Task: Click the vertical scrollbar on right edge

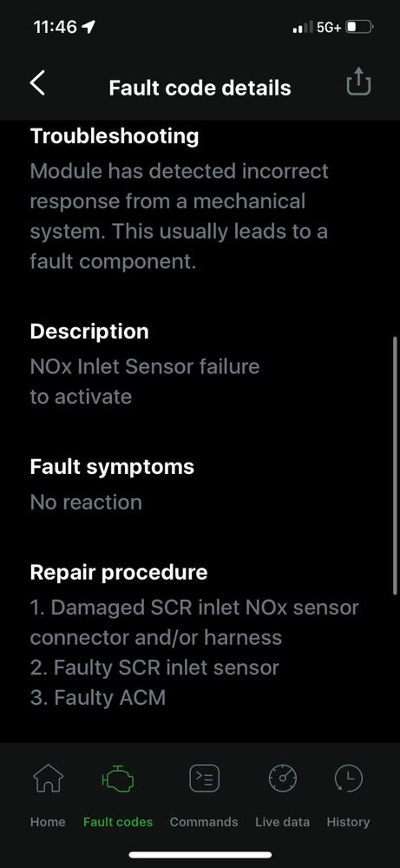Action: 395,465
